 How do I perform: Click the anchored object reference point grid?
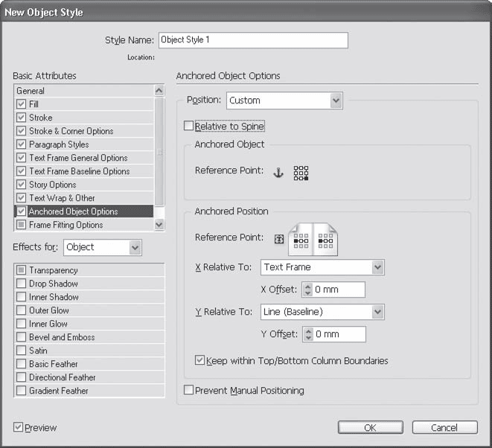(301, 173)
